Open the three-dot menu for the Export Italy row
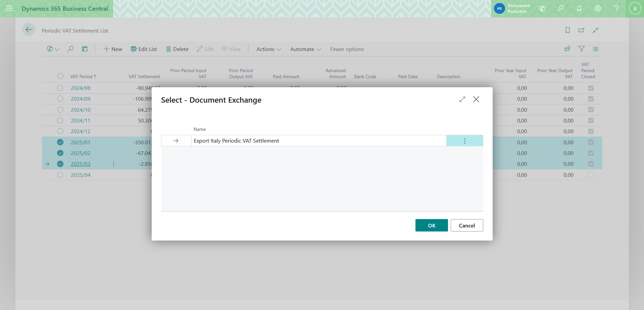 coord(465,141)
